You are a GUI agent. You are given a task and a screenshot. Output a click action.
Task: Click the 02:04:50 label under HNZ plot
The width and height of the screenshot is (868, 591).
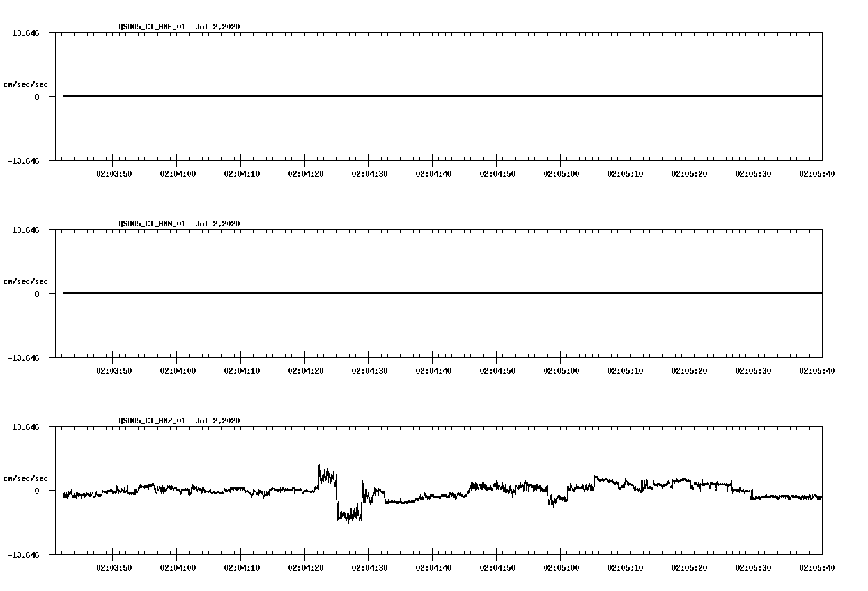[497, 568]
